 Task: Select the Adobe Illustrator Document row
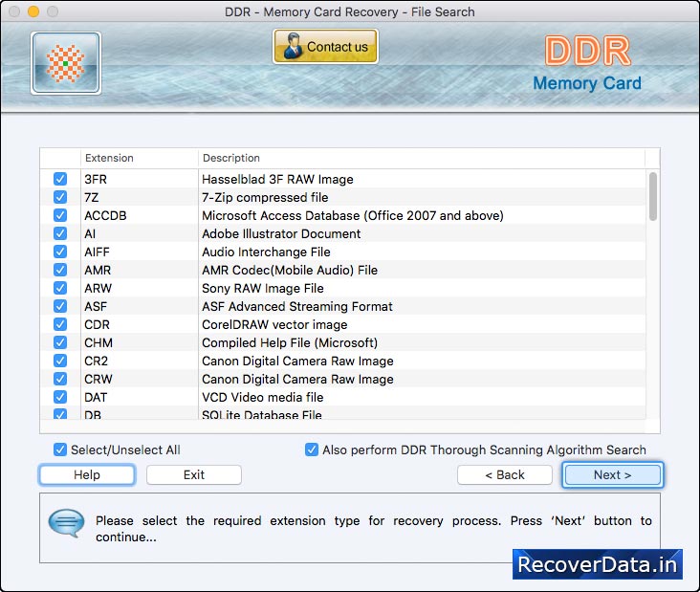[x=343, y=233]
